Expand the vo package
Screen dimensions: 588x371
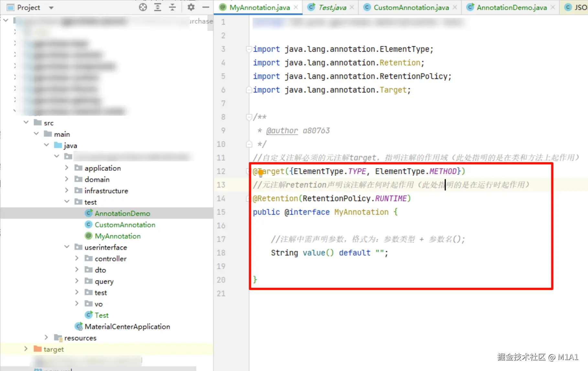click(x=77, y=303)
